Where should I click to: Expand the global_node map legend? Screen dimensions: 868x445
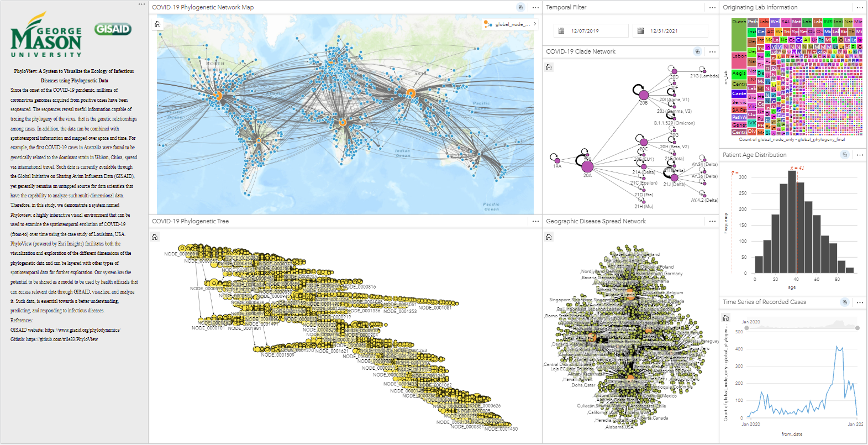click(x=534, y=24)
